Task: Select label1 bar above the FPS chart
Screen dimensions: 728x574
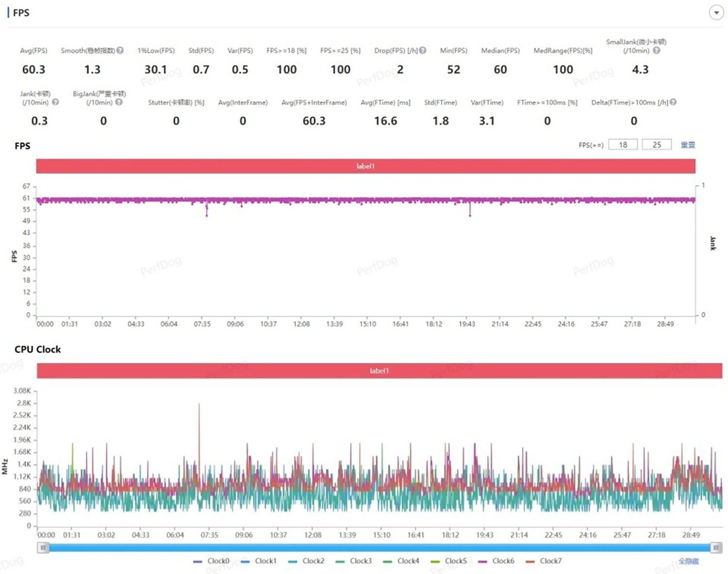Action: pyautogui.click(x=365, y=166)
